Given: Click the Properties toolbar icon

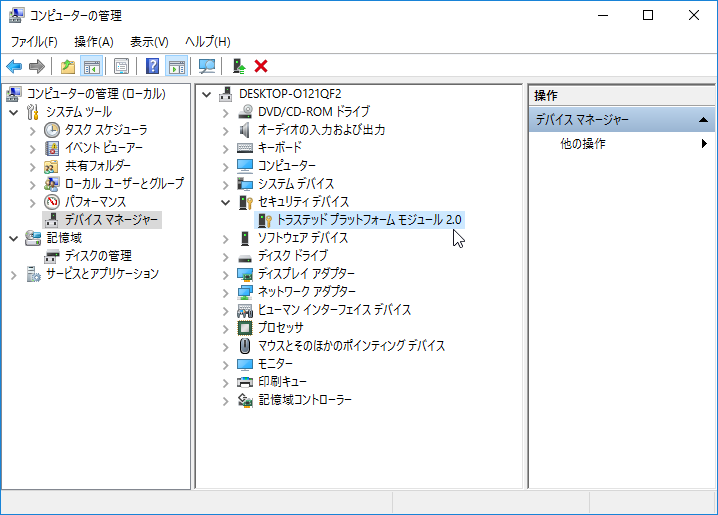Looking at the screenshot, I should point(121,67).
